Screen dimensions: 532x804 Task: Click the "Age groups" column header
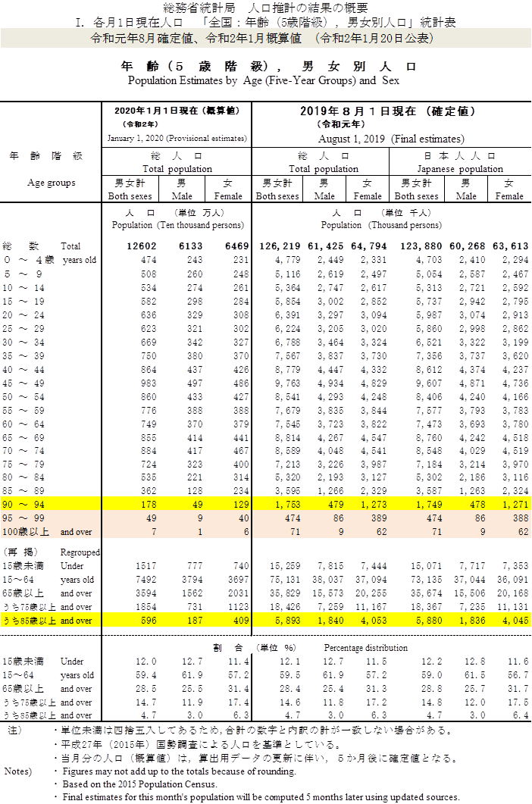coord(51,183)
